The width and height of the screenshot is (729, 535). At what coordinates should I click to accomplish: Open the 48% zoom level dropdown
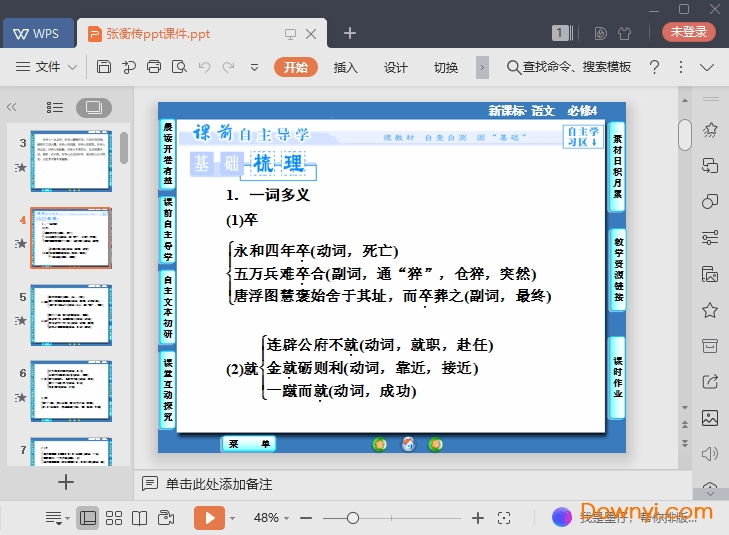click(x=271, y=518)
